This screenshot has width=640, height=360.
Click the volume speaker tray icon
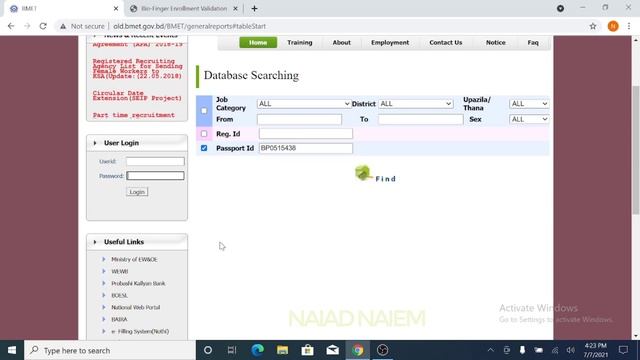tap(571, 350)
